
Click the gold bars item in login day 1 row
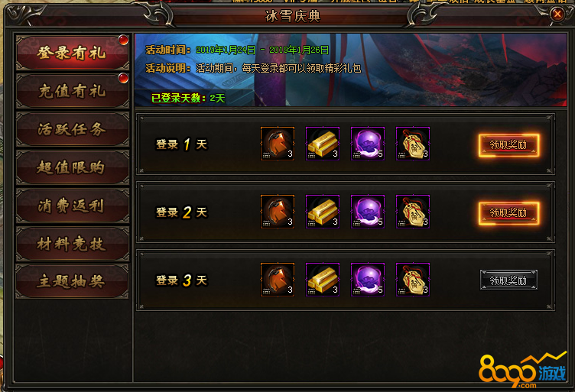click(323, 144)
